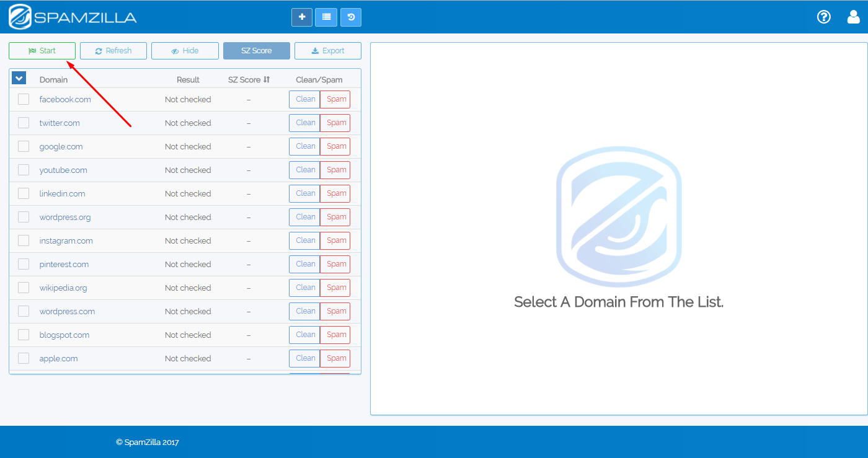This screenshot has width=868, height=458.
Task: Click the © SpamZilla 2017 footer text
Action: click(148, 442)
